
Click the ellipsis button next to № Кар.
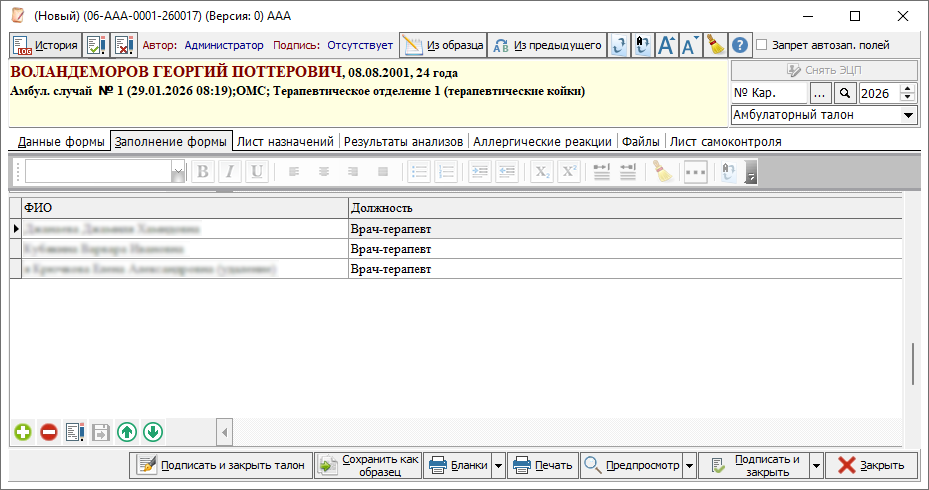[821, 93]
